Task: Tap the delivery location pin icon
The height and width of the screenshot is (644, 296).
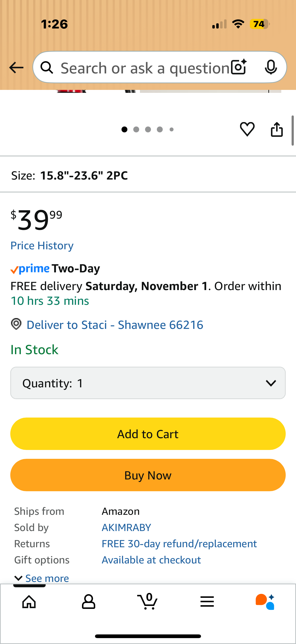Action: pos(16,324)
